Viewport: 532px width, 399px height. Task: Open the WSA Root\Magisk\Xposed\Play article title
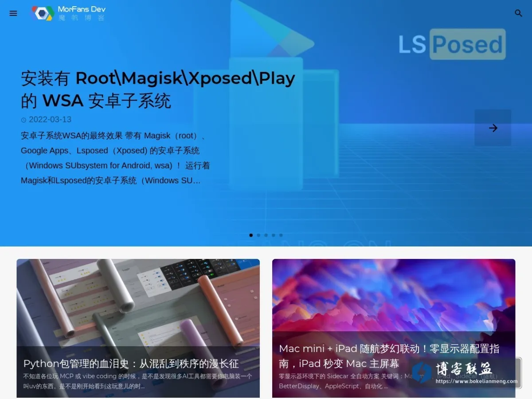point(158,90)
